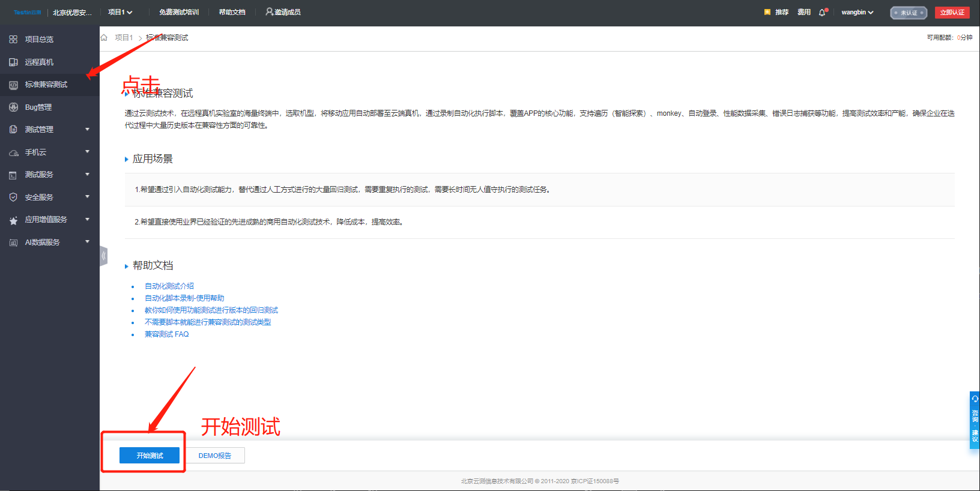The width and height of the screenshot is (980, 491).
Task: Expand the AI数据服务 submenu arrow
Action: coord(87,242)
